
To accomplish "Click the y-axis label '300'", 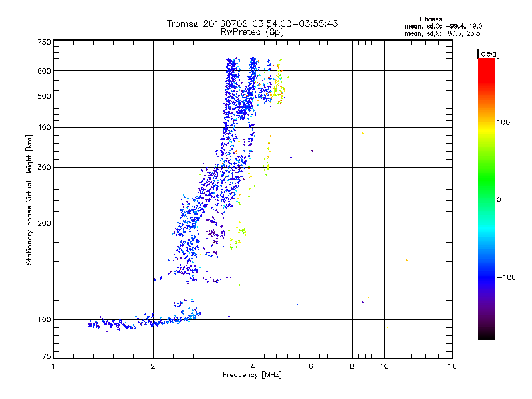I will pyautogui.click(x=44, y=168).
